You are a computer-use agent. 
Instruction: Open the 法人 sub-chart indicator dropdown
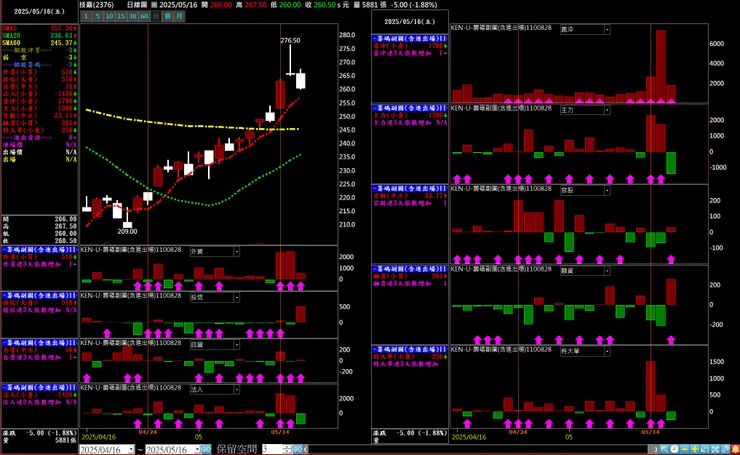pyautogui.click(x=236, y=389)
